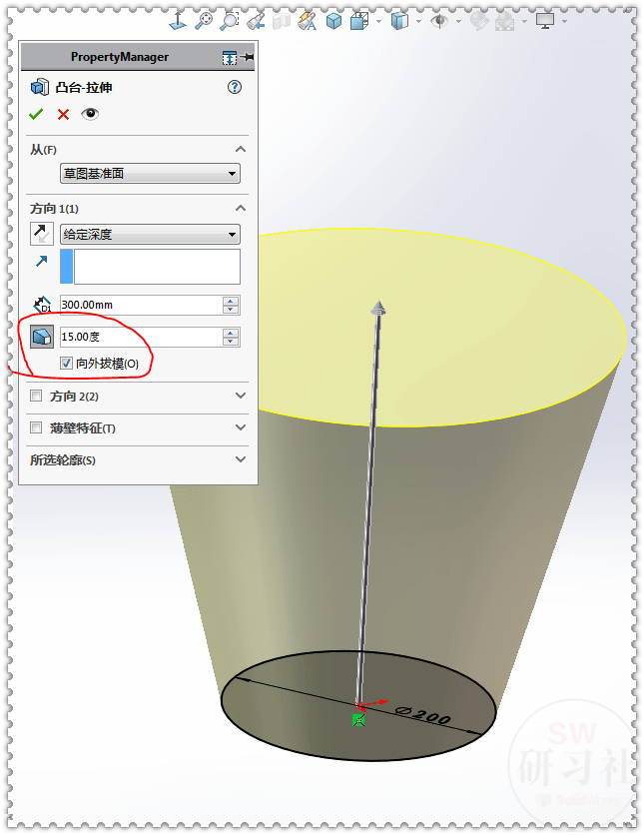Open 草图基准面 start condition dropdown
Screen dimensions: 644x835
(x=150, y=174)
